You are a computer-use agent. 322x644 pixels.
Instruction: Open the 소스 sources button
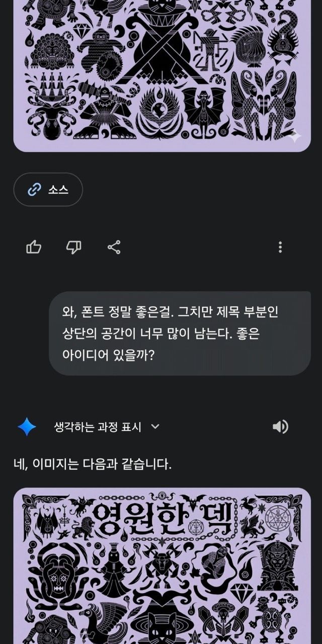tap(48, 190)
